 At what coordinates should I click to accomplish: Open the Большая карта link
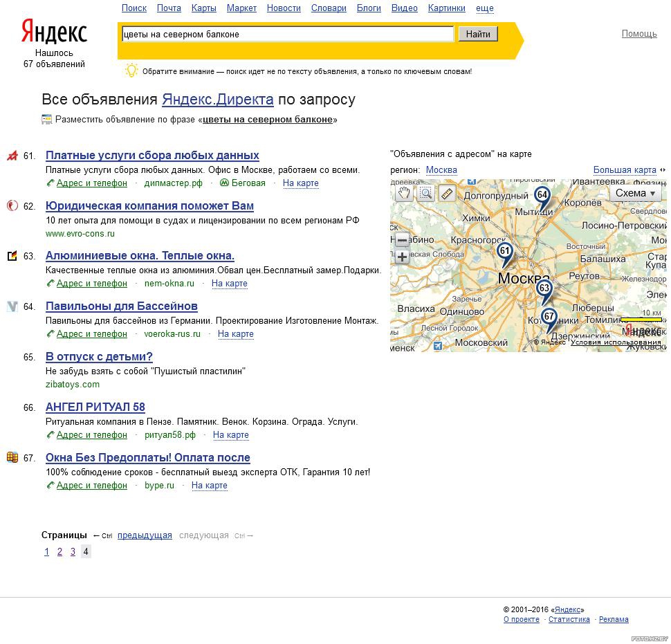[625, 170]
